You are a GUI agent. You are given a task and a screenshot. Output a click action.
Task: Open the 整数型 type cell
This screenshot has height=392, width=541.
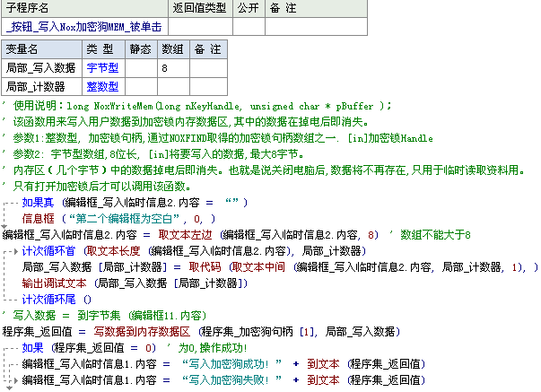(x=101, y=86)
